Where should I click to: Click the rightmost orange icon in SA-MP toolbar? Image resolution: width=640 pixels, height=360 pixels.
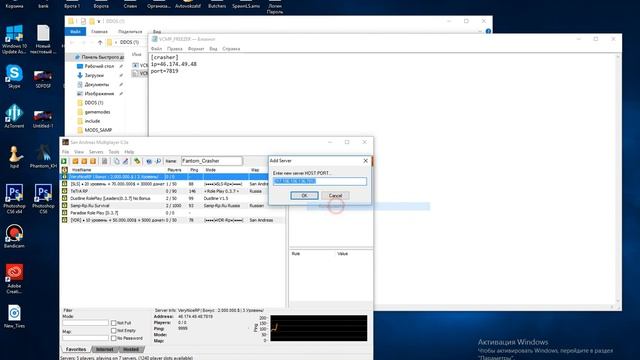point(93,161)
